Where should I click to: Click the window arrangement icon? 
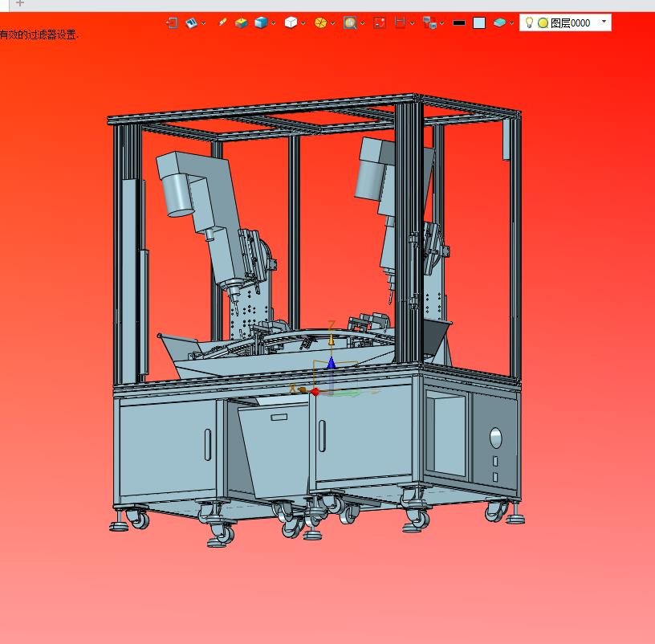[x=429, y=22]
